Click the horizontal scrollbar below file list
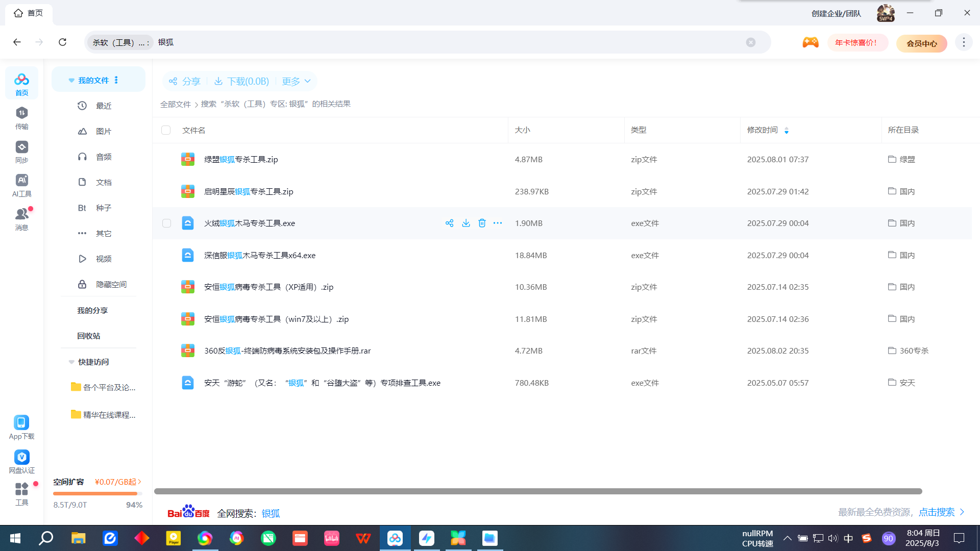The image size is (980, 551). click(x=537, y=491)
